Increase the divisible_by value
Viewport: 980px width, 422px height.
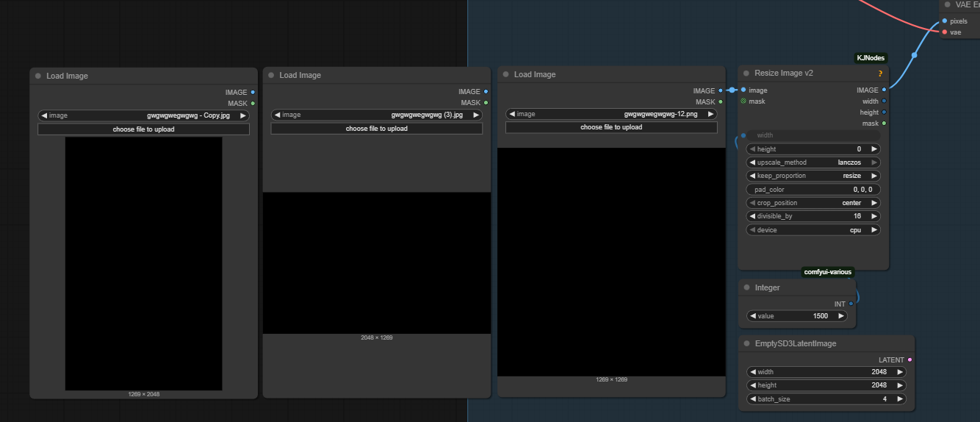tap(873, 216)
